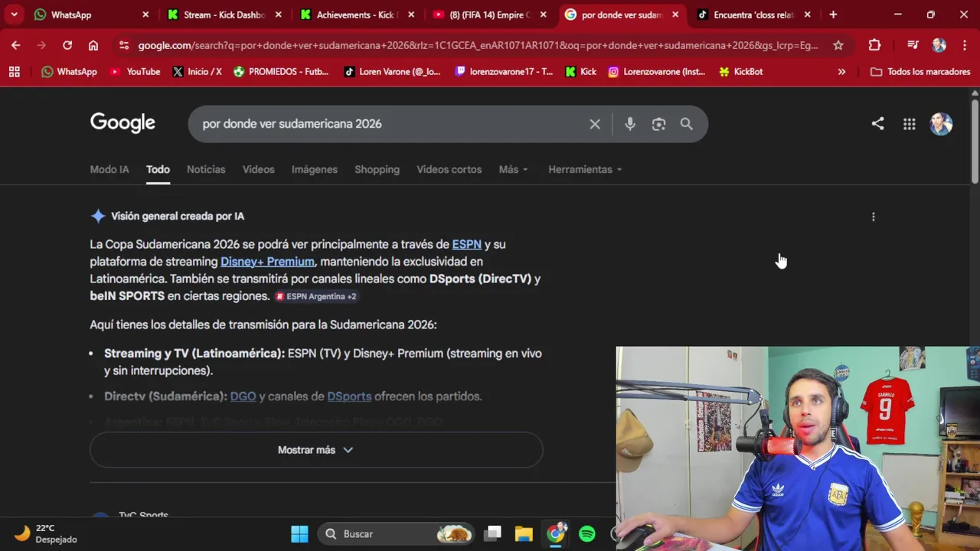Image resolution: width=980 pixels, height=551 pixels.
Task: Open the Chrome media control icon
Action: [x=913, y=45]
